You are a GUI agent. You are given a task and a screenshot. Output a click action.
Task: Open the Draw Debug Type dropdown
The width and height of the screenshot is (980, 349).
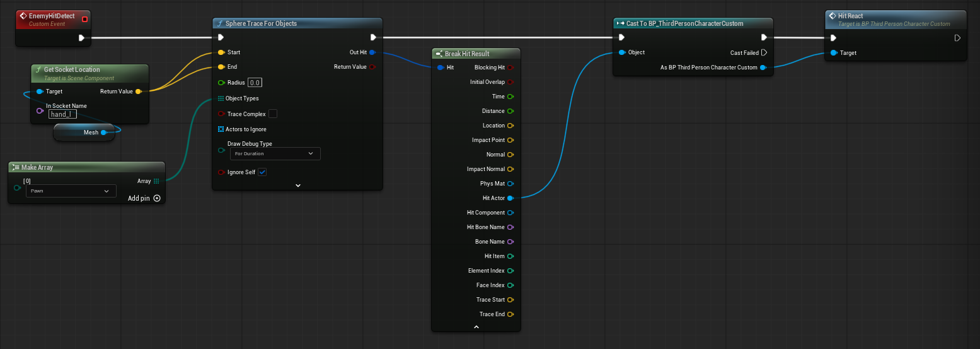coord(274,153)
